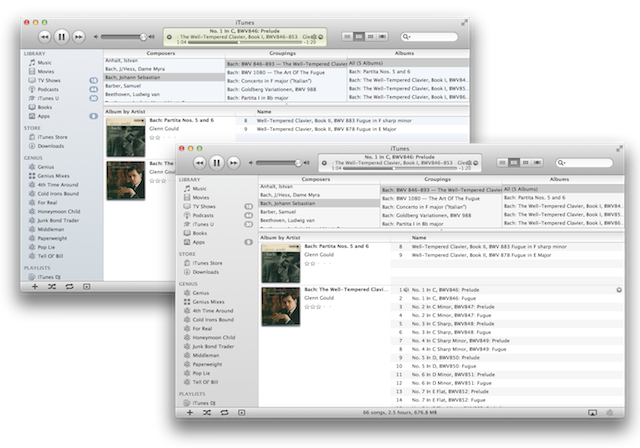
Task: Toggle artwork viewer button in front window
Action: tap(242, 413)
